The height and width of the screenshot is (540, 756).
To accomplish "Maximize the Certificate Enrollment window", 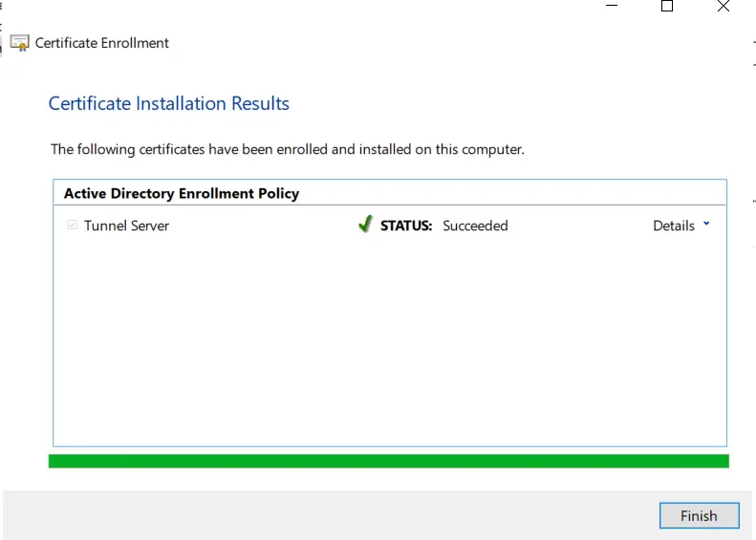I will coord(667,6).
